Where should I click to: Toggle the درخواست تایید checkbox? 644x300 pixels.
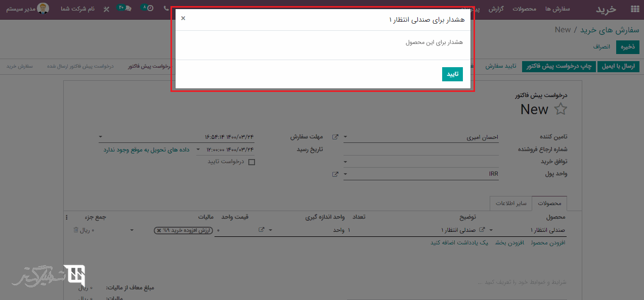[251, 162]
